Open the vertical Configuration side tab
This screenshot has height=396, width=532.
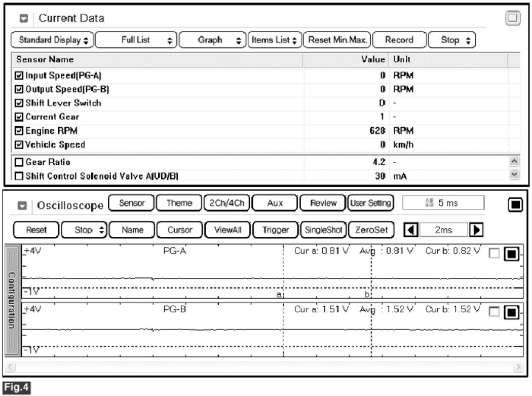pyautogui.click(x=12, y=301)
